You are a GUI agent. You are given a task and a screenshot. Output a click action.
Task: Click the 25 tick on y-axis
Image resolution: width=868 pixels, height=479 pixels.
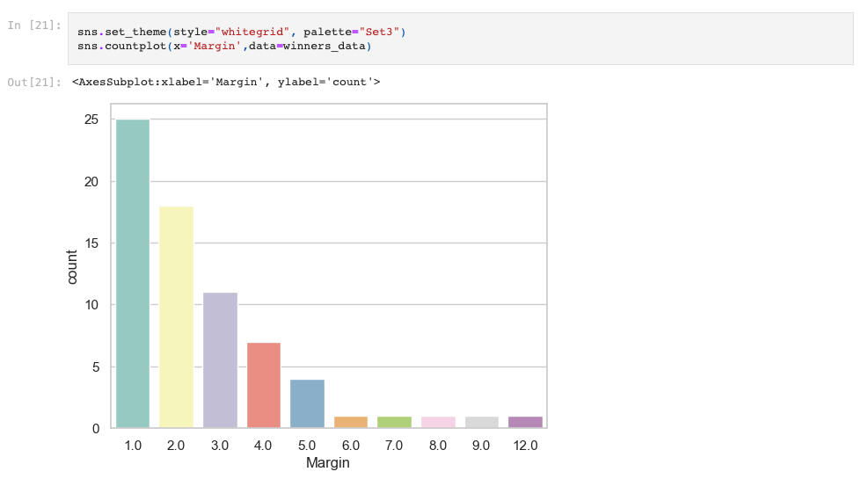click(91, 120)
